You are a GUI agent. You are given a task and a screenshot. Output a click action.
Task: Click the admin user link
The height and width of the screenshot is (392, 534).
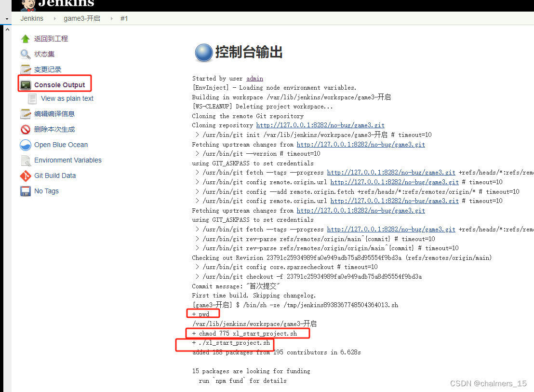pos(254,79)
